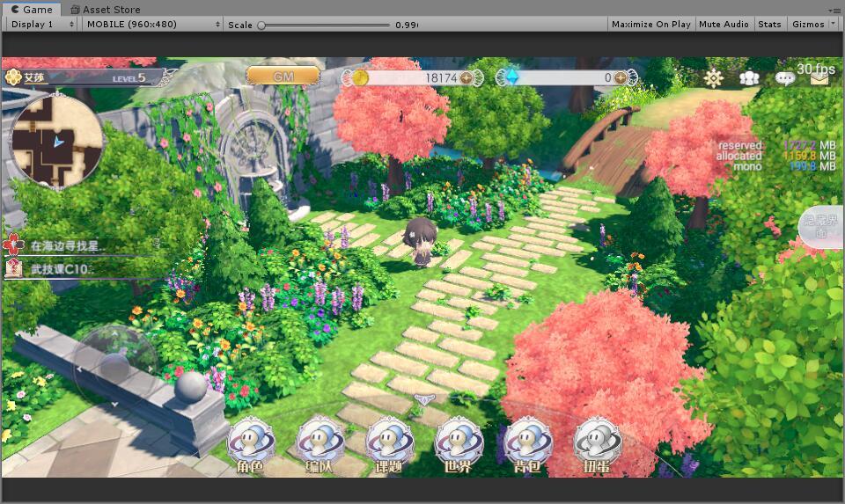Open the Gizmos dropdown arrow
The height and width of the screenshot is (504, 845).
(834, 24)
